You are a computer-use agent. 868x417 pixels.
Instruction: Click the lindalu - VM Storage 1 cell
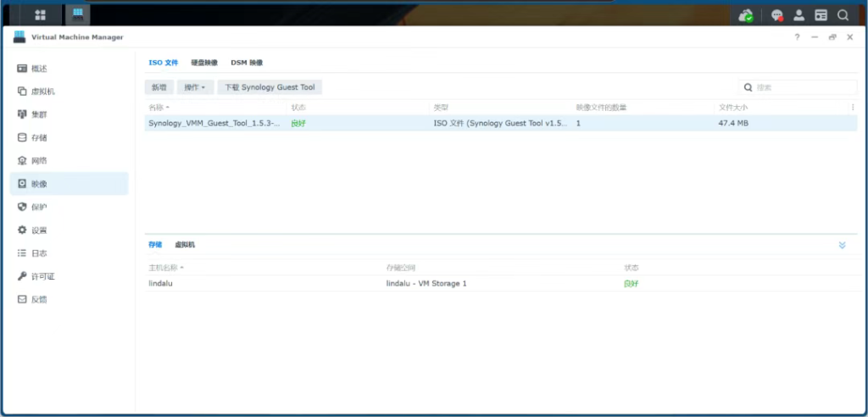click(x=426, y=284)
